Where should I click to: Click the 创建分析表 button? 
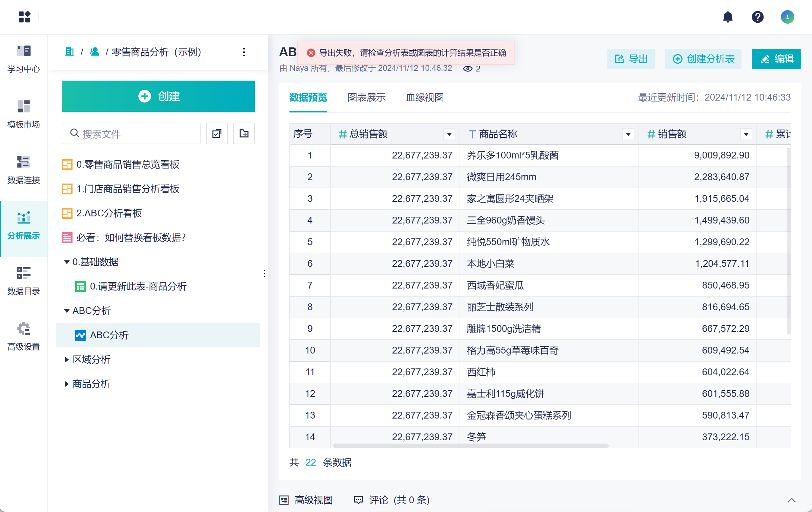click(703, 59)
